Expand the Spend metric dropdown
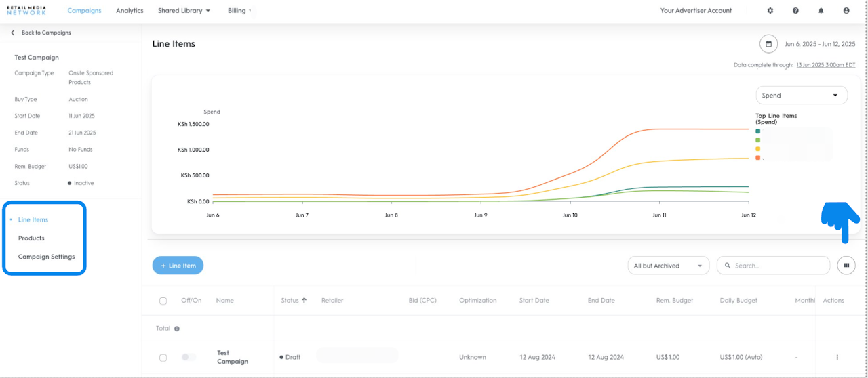This screenshot has height=378, width=868. tap(800, 96)
